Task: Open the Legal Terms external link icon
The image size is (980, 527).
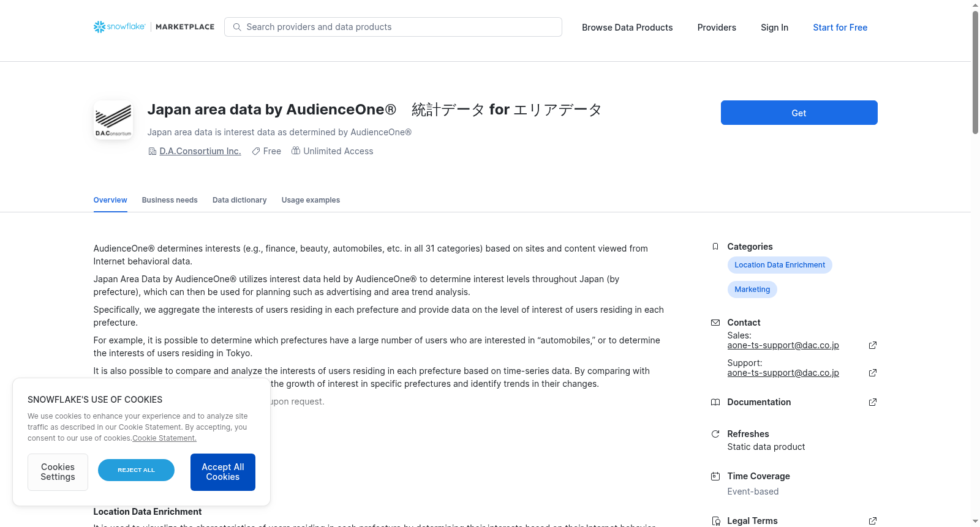Action: [x=873, y=521]
